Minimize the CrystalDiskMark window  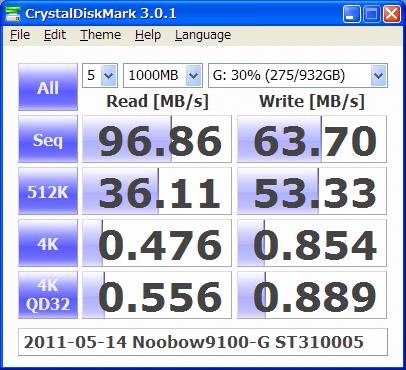pos(351,14)
